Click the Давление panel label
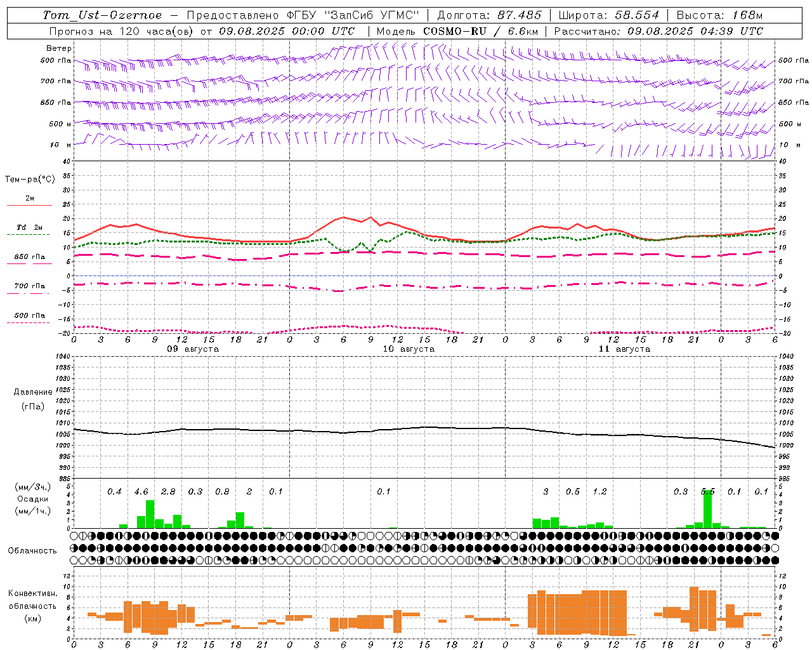 point(33,392)
